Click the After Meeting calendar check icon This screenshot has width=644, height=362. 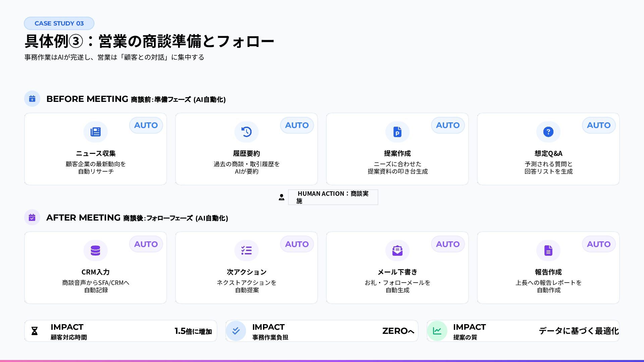click(x=32, y=218)
